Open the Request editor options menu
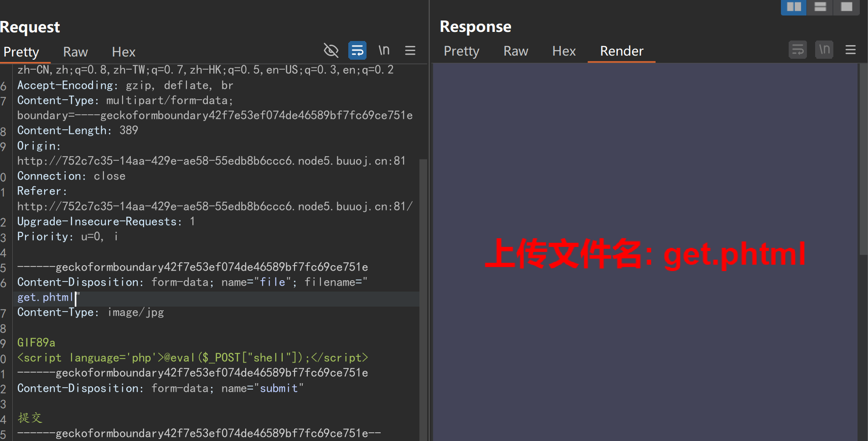The height and width of the screenshot is (441, 868). click(410, 51)
